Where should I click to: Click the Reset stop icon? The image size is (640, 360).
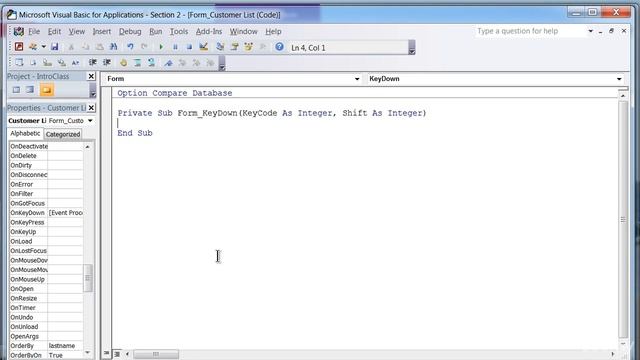click(189, 47)
